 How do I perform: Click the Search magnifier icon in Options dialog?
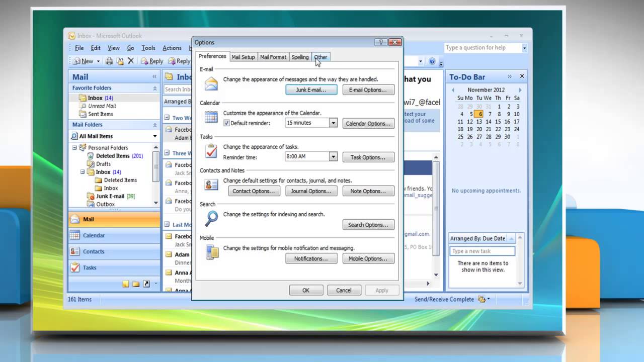[x=211, y=218]
